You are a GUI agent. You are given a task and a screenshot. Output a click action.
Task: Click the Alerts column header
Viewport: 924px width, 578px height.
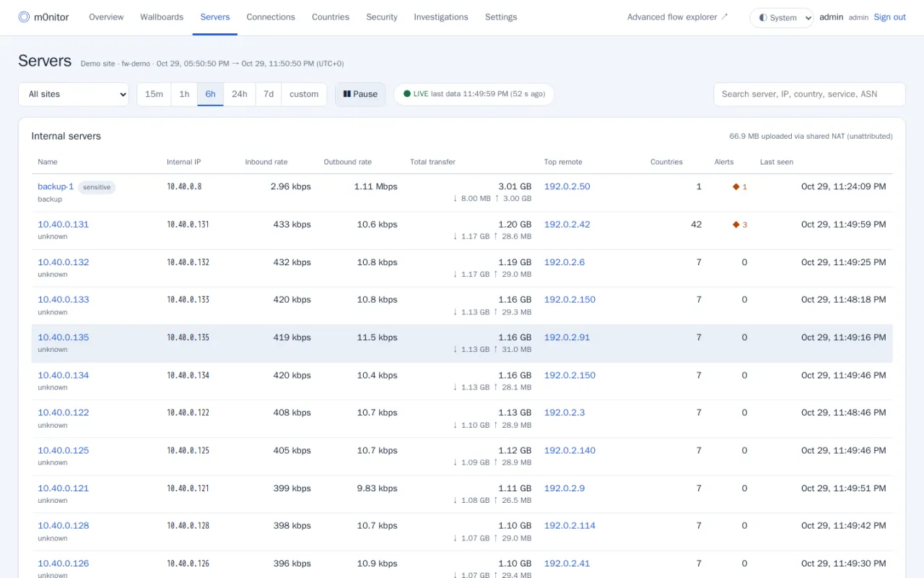724,162
